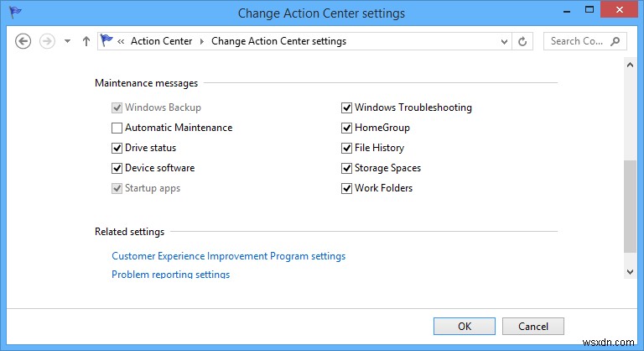
Task: Click the OK button
Action: pyautogui.click(x=465, y=327)
